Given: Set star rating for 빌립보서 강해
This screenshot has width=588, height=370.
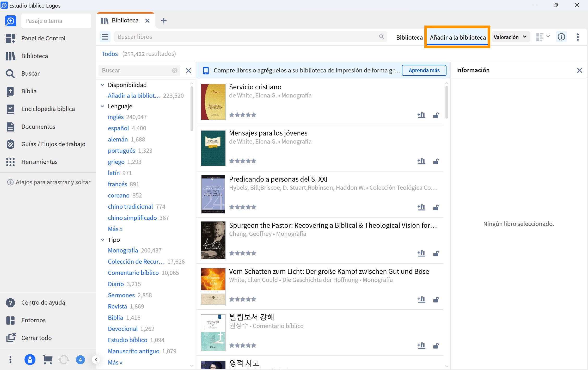Looking at the screenshot, I should (x=243, y=346).
